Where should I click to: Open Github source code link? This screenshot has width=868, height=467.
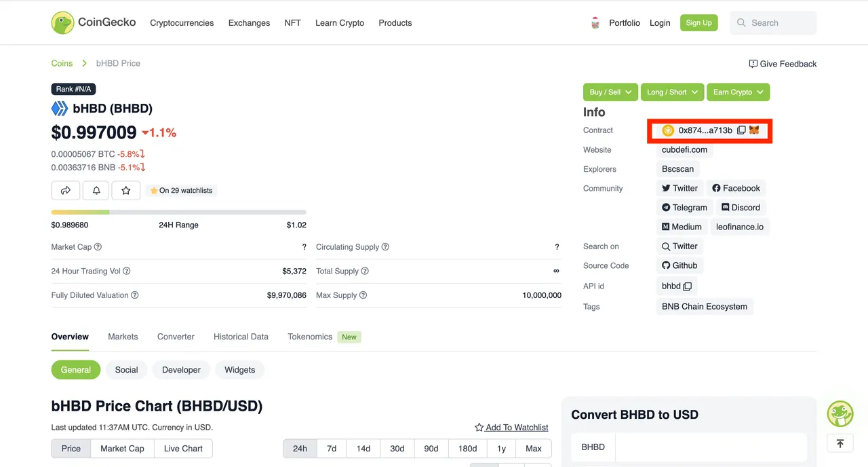tap(679, 265)
